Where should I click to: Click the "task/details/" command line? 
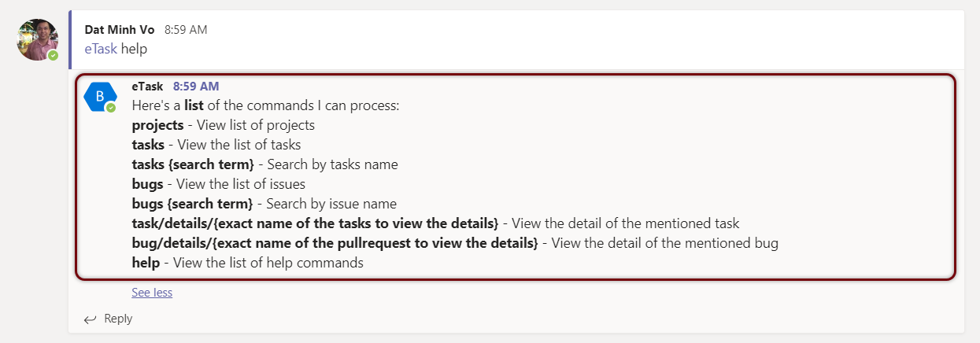[315, 223]
